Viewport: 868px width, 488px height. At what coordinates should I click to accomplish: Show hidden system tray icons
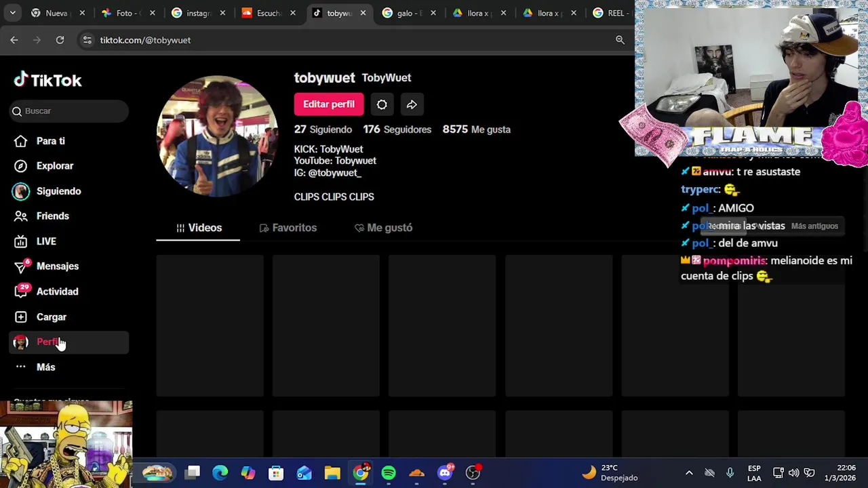tap(689, 472)
